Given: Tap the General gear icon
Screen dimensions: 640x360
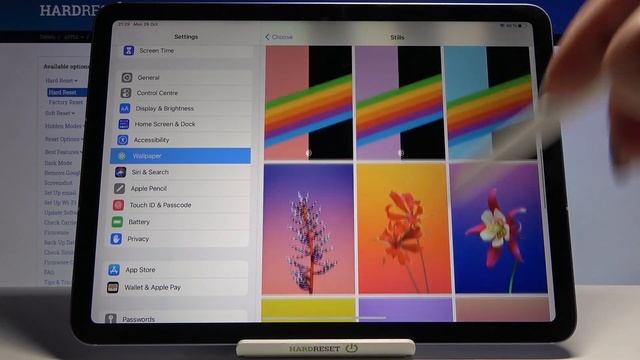Looking at the screenshot, I should (x=127, y=78).
